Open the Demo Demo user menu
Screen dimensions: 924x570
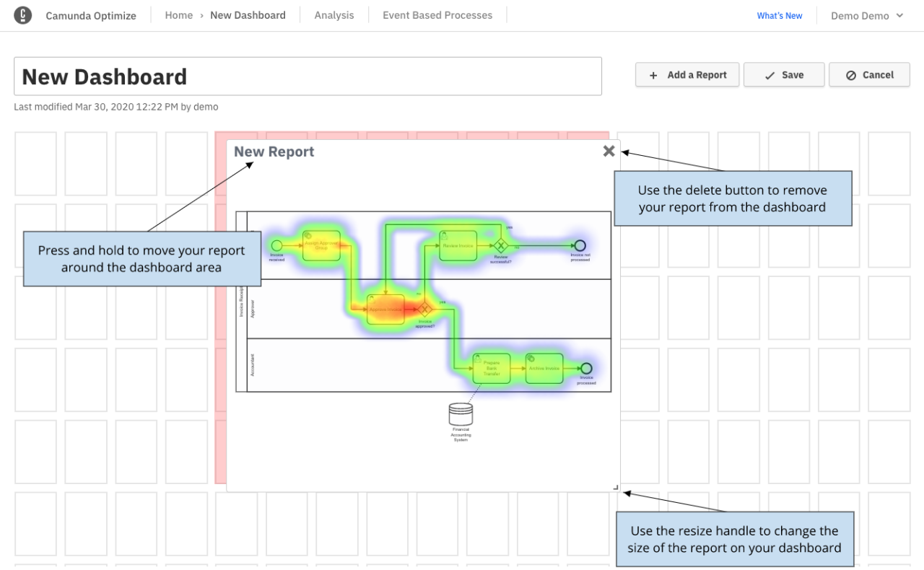(x=859, y=15)
